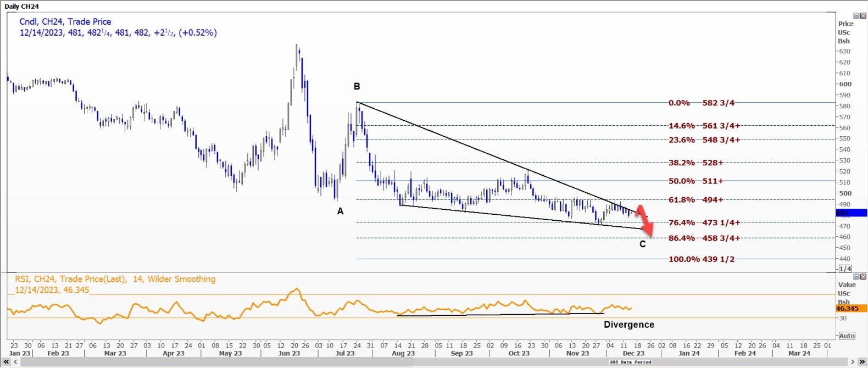The image size is (868, 368).
Task: Click the 600 level on the price axis
Action: (845, 84)
